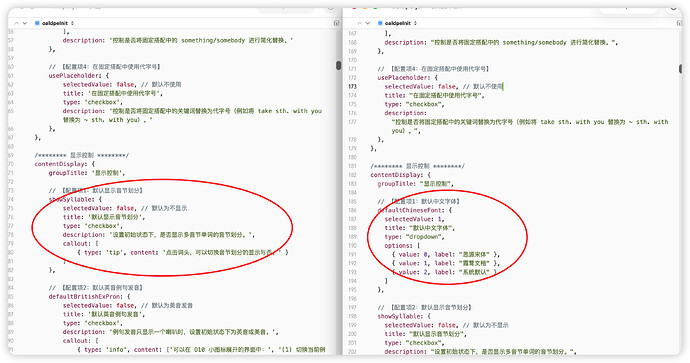Click "title: '默认英音例句发音'," in left window
The image size is (690, 363).
coord(104,314)
